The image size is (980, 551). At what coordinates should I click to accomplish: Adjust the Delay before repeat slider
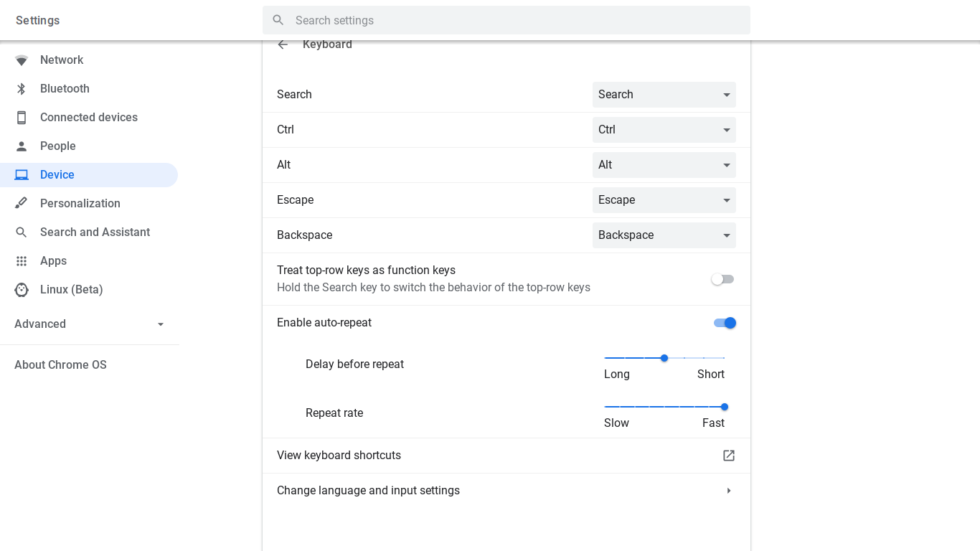(664, 357)
